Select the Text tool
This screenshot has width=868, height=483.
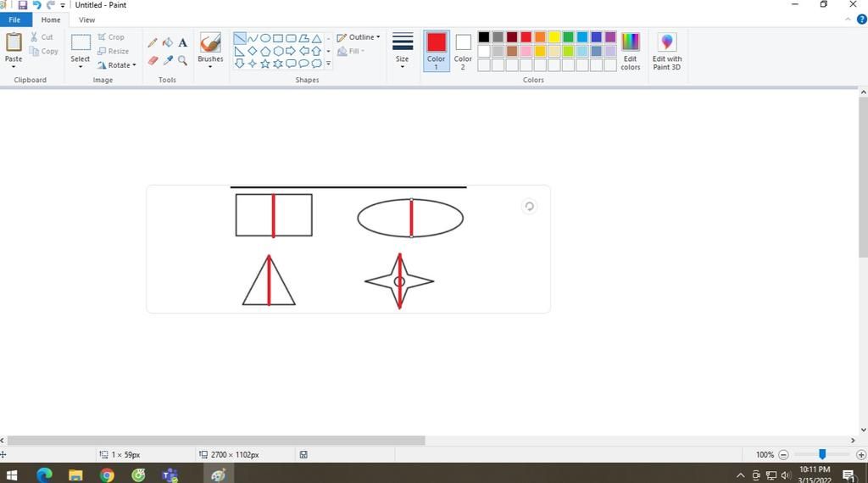(x=183, y=42)
